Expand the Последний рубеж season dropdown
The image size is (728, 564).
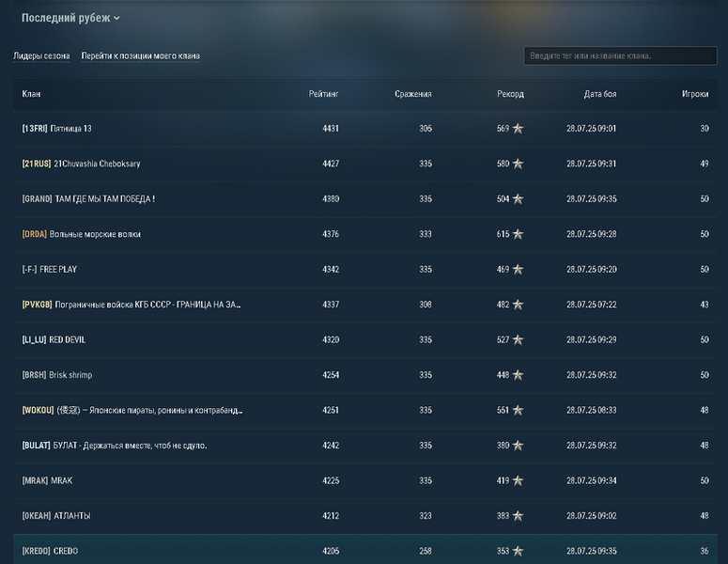click(70, 18)
